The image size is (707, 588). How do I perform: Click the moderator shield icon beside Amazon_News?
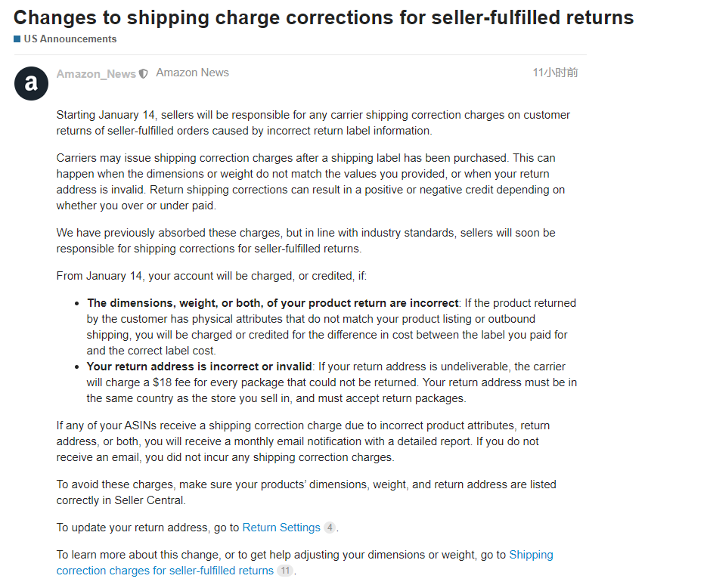pyautogui.click(x=144, y=74)
